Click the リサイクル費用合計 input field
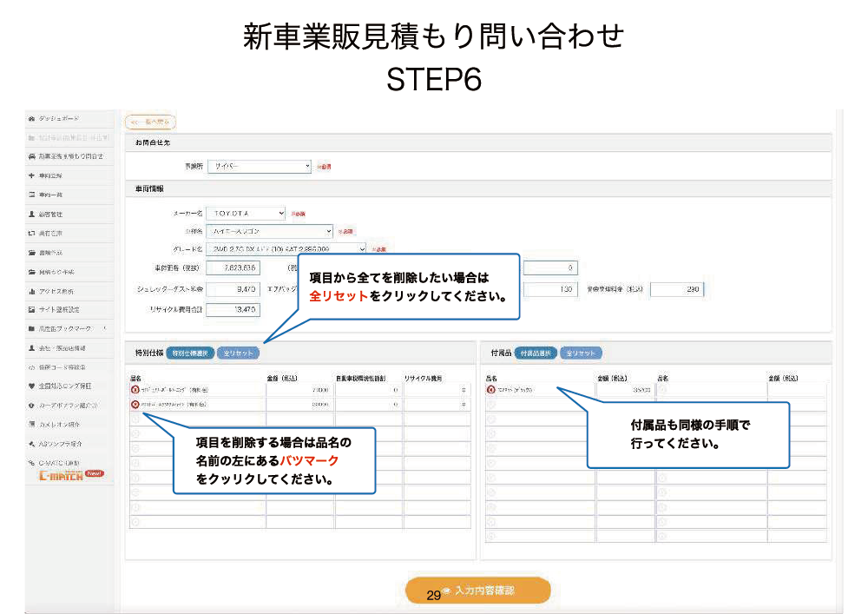 click(x=233, y=308)
